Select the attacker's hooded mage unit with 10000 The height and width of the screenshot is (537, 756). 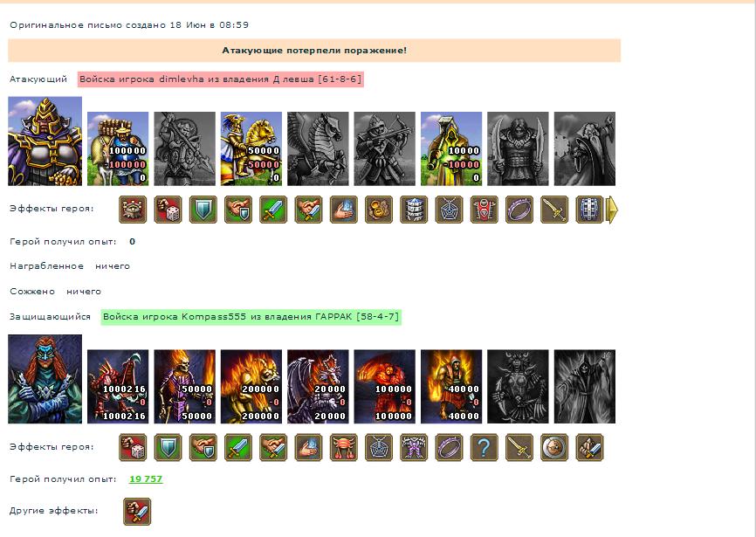click(x=451, y=149)
